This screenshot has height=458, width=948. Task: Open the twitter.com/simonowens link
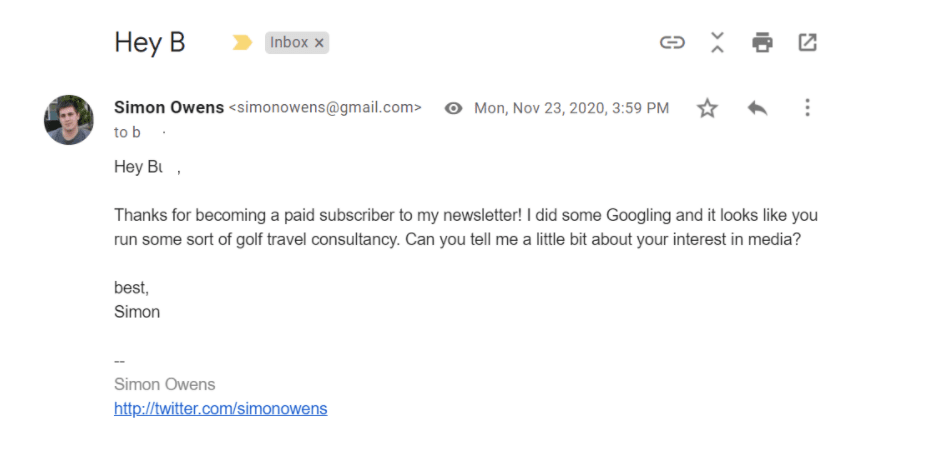[221, 408]
